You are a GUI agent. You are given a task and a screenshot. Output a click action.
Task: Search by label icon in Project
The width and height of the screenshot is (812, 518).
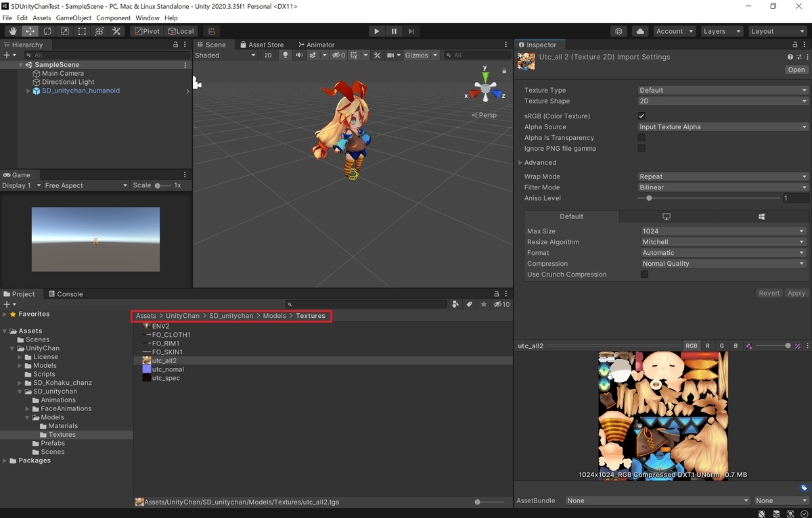(469, 304)
